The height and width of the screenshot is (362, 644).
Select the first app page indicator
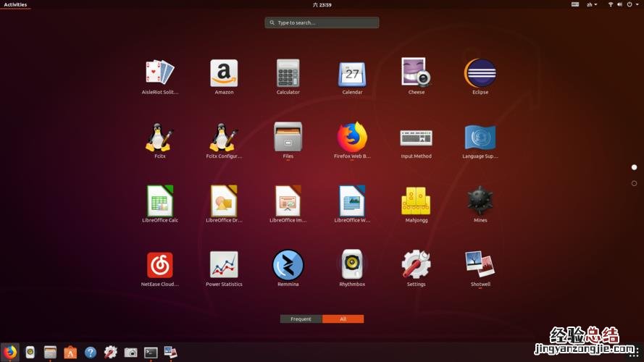point(634,167)
